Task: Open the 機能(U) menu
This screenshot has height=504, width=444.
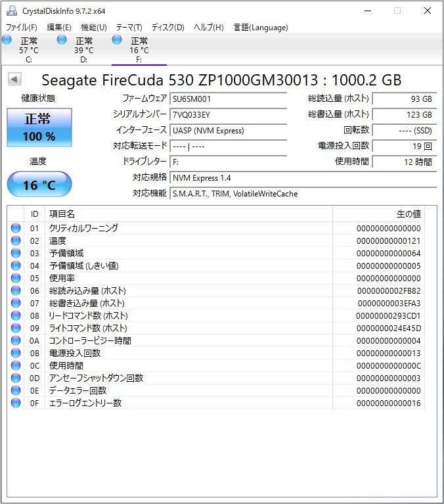Action: pos(93,28)
